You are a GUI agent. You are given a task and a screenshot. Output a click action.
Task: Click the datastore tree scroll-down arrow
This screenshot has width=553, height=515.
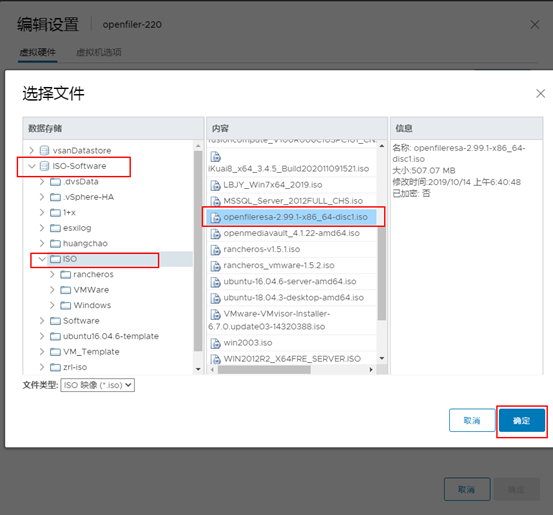[x=198, y=369]
